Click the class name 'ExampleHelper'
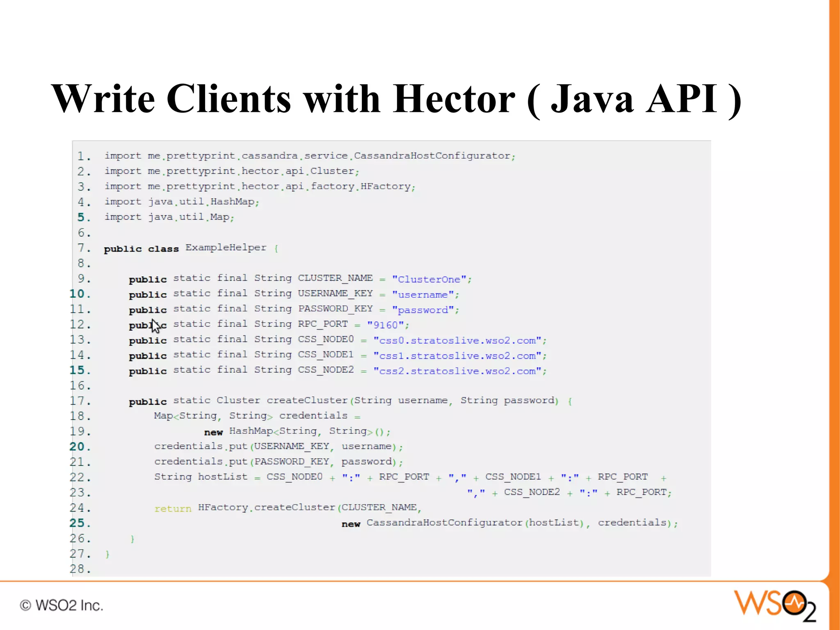The image size is (840, 630). 226,248
